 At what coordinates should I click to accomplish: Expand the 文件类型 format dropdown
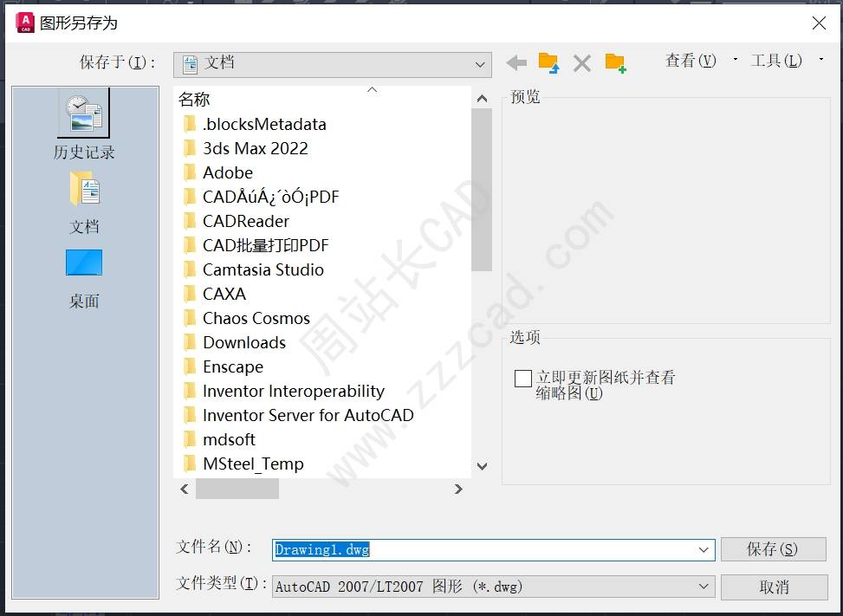tap(704, 587)
